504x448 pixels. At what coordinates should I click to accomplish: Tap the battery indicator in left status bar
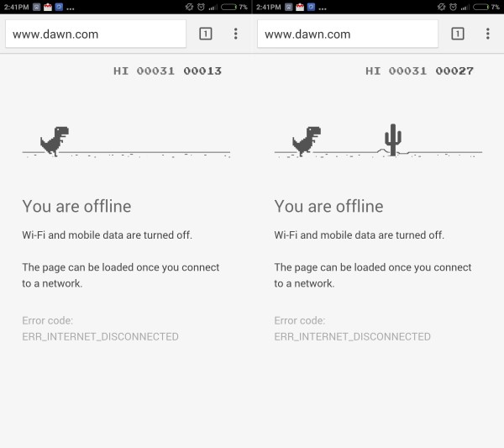(228, 7)
